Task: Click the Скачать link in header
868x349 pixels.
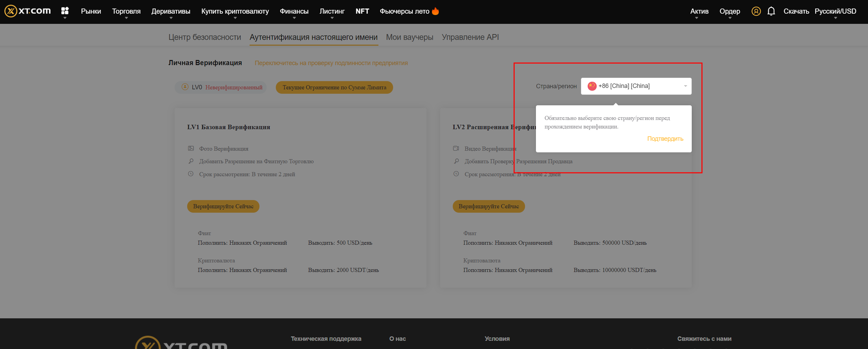Action: coord(796,11)
